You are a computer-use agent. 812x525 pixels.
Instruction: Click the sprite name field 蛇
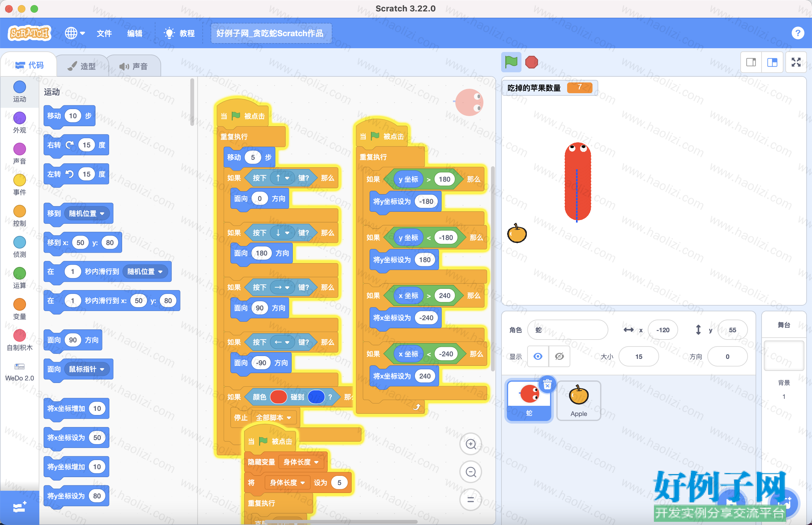click(x=567, y=330)
